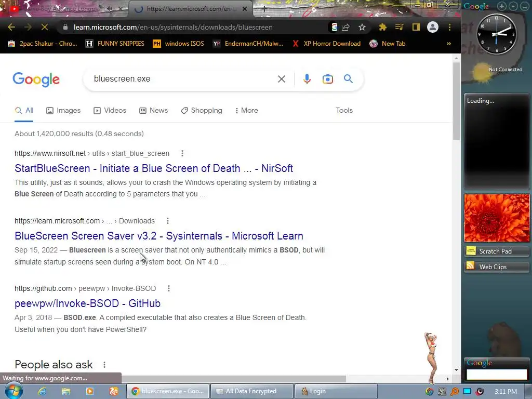Open the StartBlueScreen NirSoft result
The height and width of the screenshot is (399, 532).
tap(154, 168)
